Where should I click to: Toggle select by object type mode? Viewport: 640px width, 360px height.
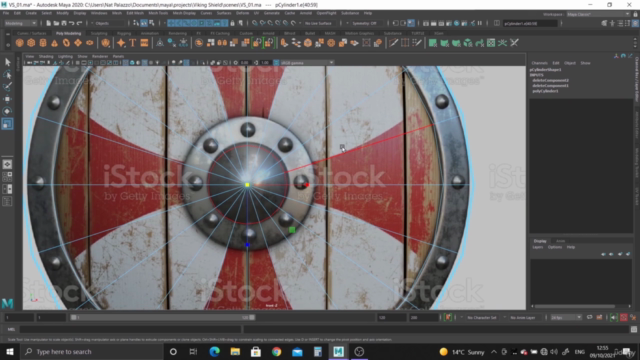click(x=144, y=23)
